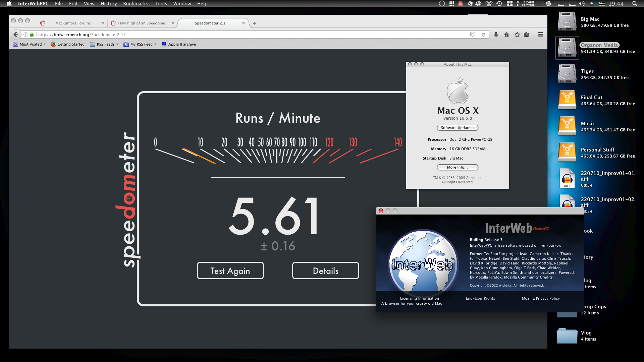Screen dimensions: 644x362
Task: Click the Details button
Action: (x=325, y=270)
